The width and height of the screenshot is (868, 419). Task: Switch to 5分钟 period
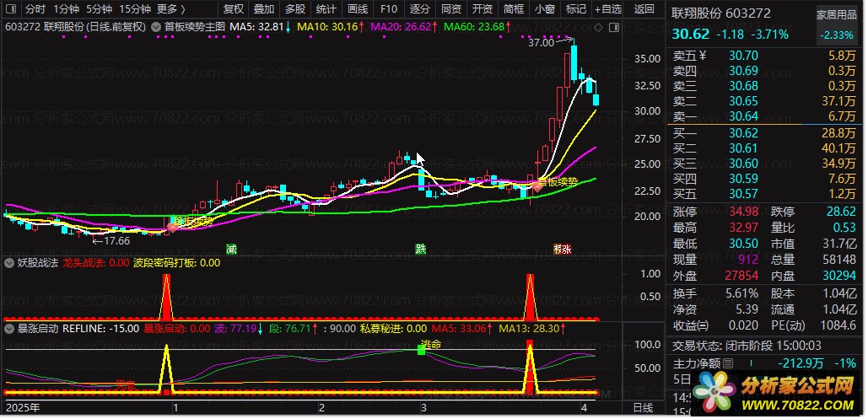click(99, 9)
